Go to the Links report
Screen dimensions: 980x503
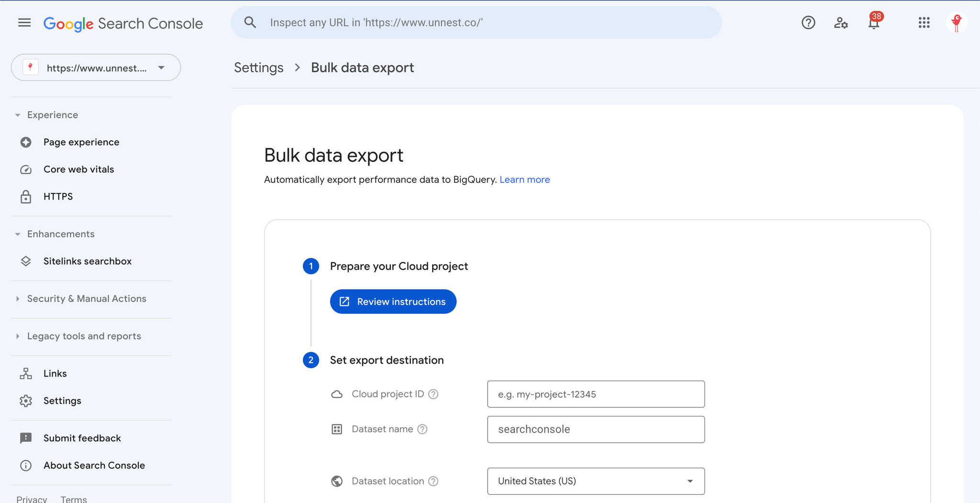click(x=55, y=374)
